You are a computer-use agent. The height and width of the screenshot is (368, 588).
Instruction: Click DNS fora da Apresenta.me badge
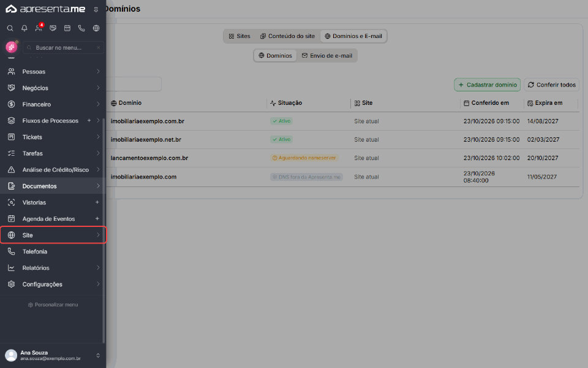tap(306, 177)
